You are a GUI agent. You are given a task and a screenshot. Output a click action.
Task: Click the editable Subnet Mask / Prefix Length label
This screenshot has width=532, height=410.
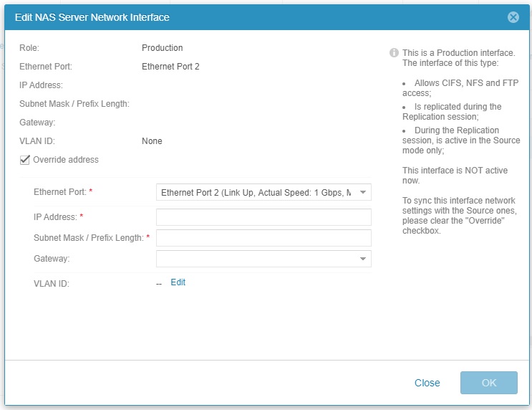[89, 238]
